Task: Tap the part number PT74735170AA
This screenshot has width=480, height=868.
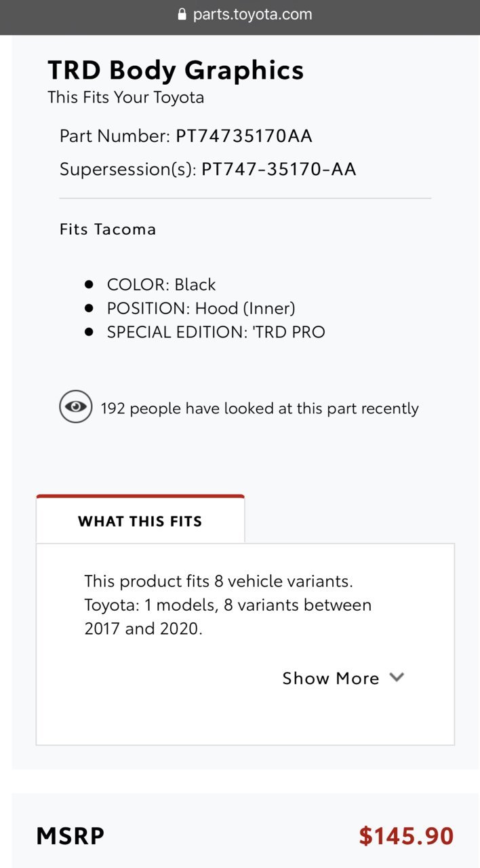Action: click(244, 136)
